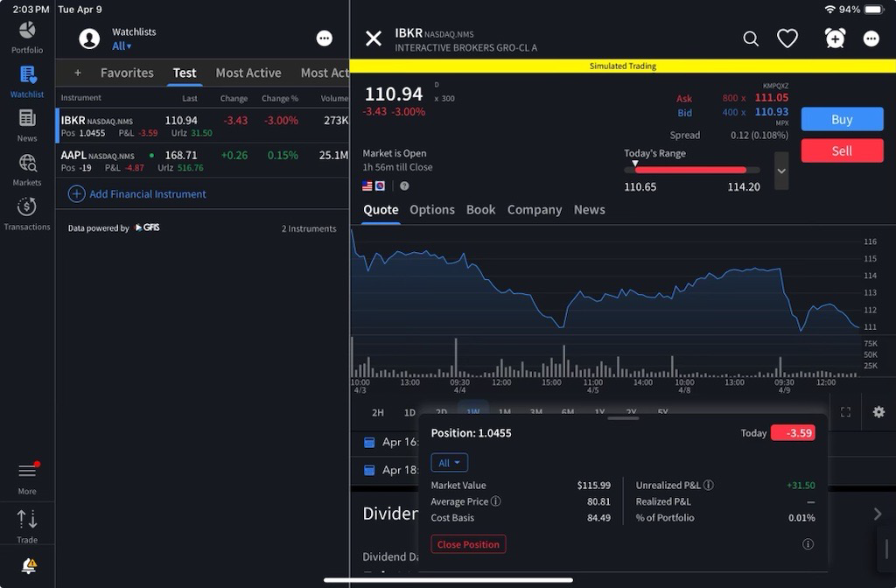Screen dimensions: 896x588
Task: Select the 1D chart timeframe
Action: [409, 412]
